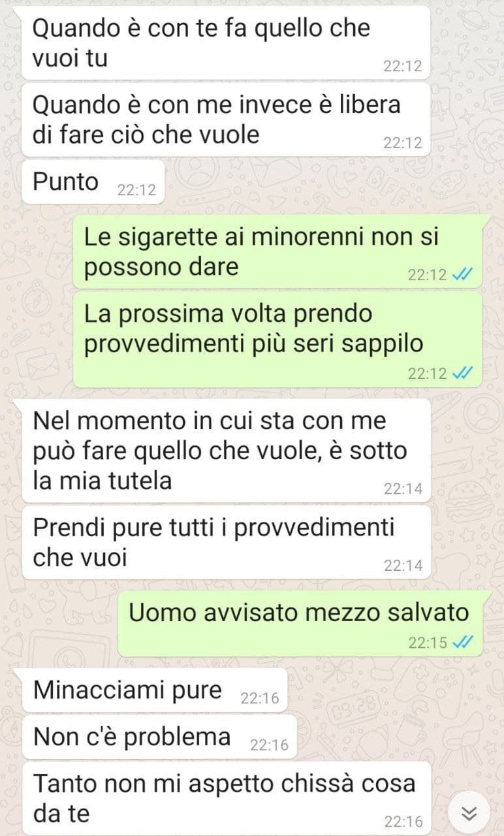Click the blue double-check on 'Le sigarette ai minorenni' message
This screenshot has width=504, height=836.
click(462, 275)
